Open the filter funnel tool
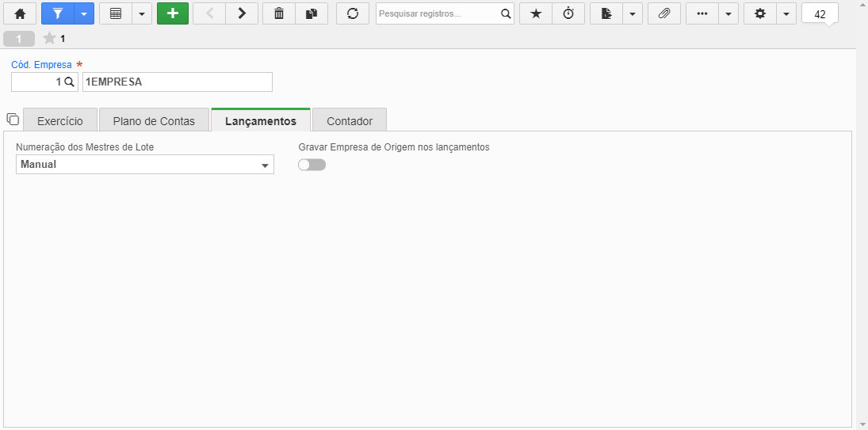 [x=58, y=13]
